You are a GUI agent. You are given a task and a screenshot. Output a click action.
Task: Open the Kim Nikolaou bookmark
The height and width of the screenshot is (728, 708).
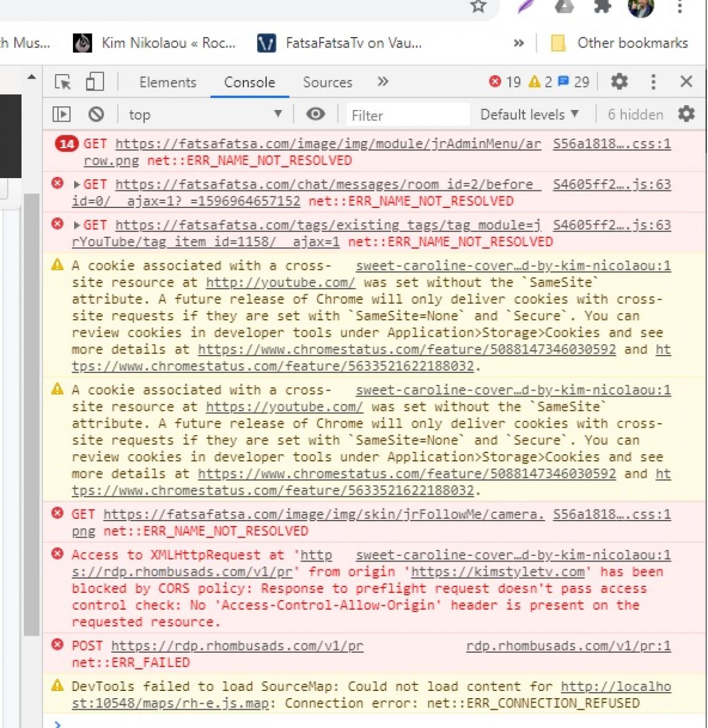pos(154,43)
